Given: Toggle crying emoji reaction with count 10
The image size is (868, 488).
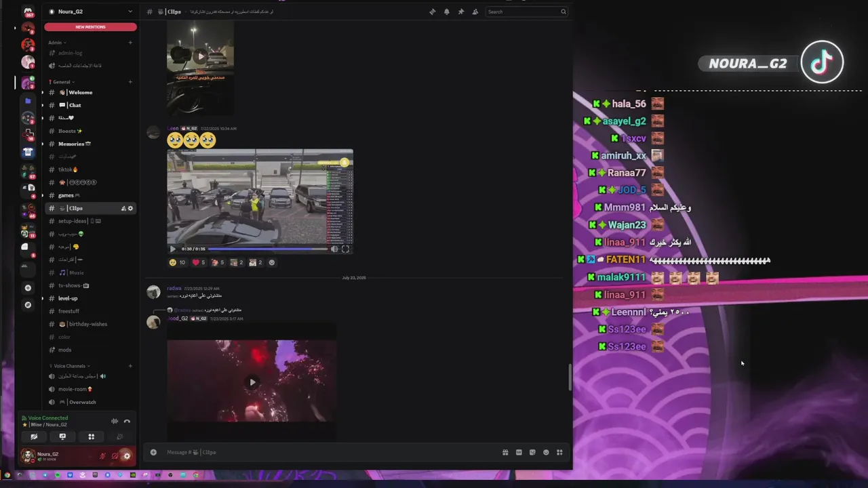Looking at the screenshot, I should 178,262.
